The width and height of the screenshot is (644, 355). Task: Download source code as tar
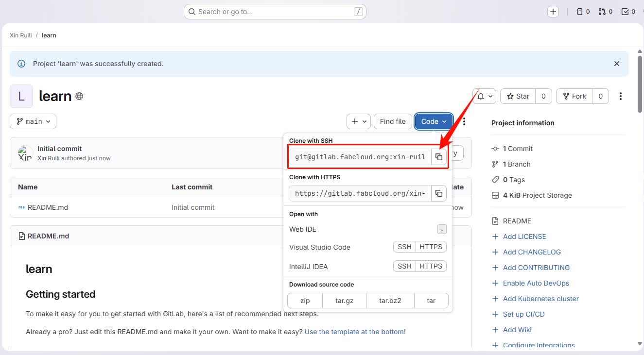[x=431, y=301]
